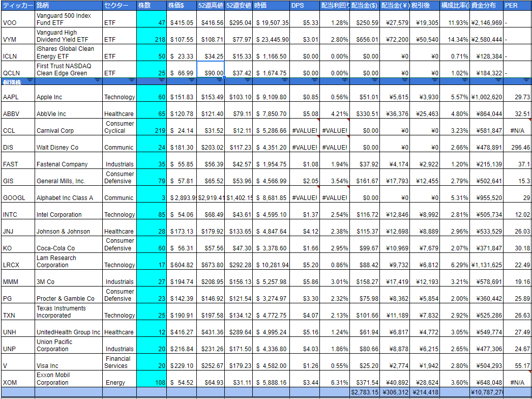The width and height of the screenshot is (532, 399).
Task: Select the selected QCLN 52-week high cell $90.00
Action: [x=211, y=69]
